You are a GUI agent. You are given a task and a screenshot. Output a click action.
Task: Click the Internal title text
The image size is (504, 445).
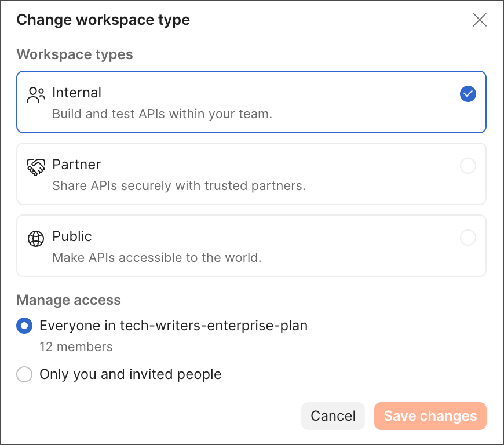pos(77,93)
